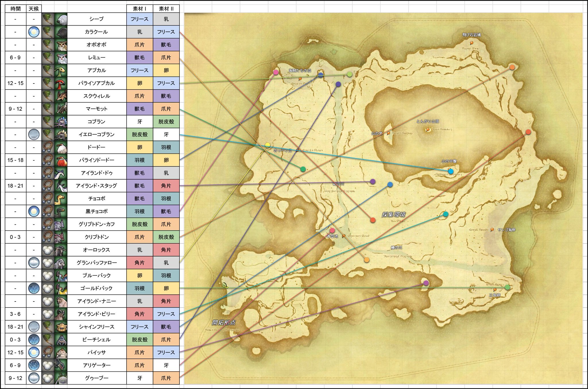Click the pink dot near 海賊たちの浜
Image resolution: width=588 pixels, height=389 pixels.
(276, 72)
